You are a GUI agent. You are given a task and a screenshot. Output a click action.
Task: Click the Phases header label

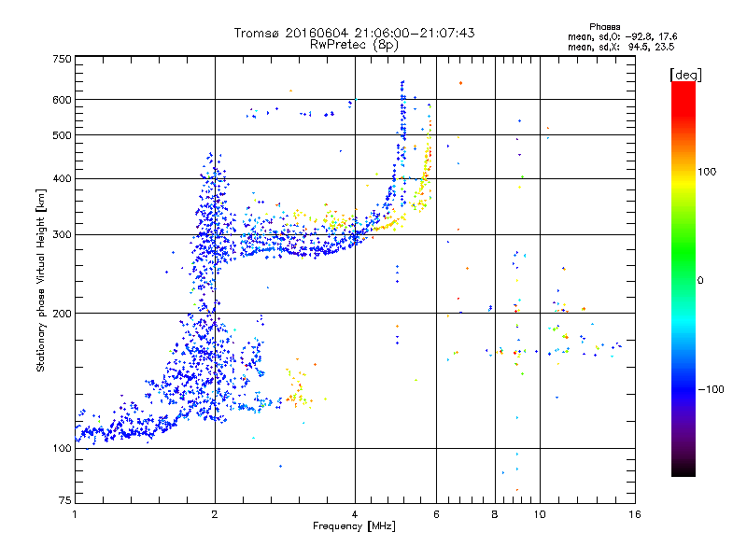[604, 27]
